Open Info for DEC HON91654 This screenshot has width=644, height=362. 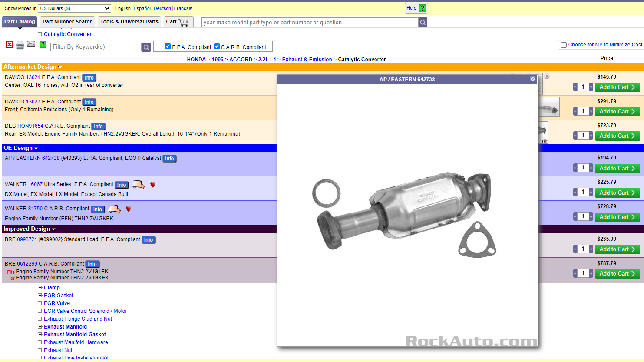point(99,126)
